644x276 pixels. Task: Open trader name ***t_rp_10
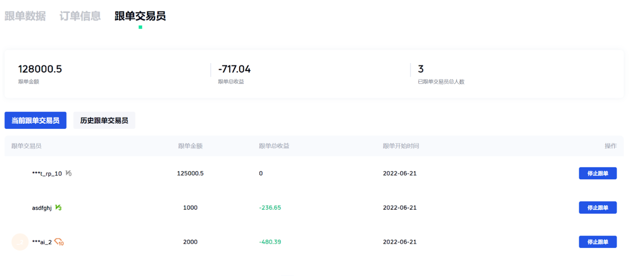(46, 173)
